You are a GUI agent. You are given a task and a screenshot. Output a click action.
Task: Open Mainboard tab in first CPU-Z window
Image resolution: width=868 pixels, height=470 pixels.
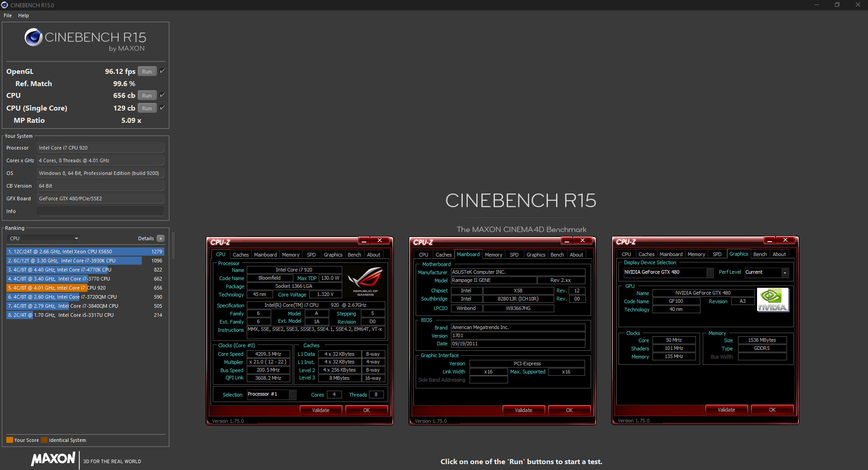click(x=265, y=255)
